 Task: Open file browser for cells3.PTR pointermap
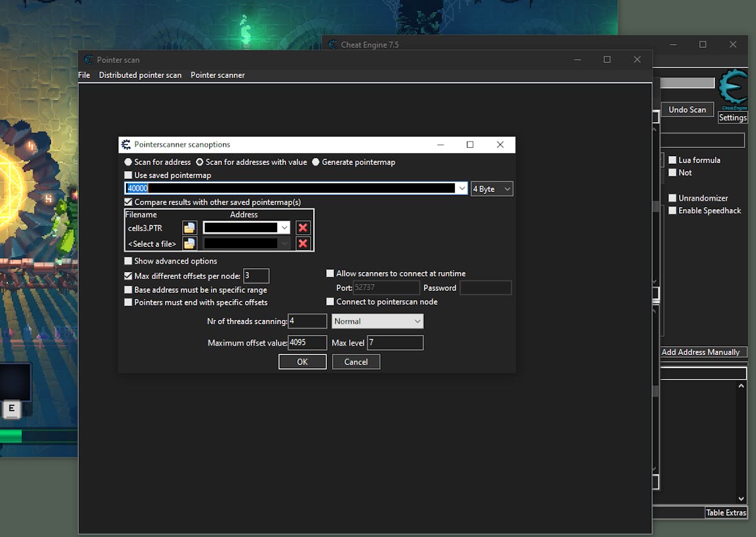[x=189, y=228]
